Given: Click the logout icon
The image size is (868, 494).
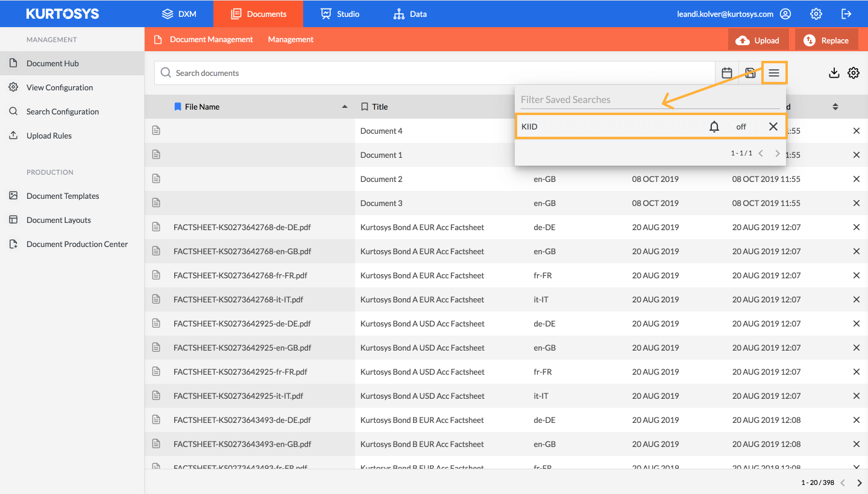Looking at the screenshot, I should [x=846, y=13].
